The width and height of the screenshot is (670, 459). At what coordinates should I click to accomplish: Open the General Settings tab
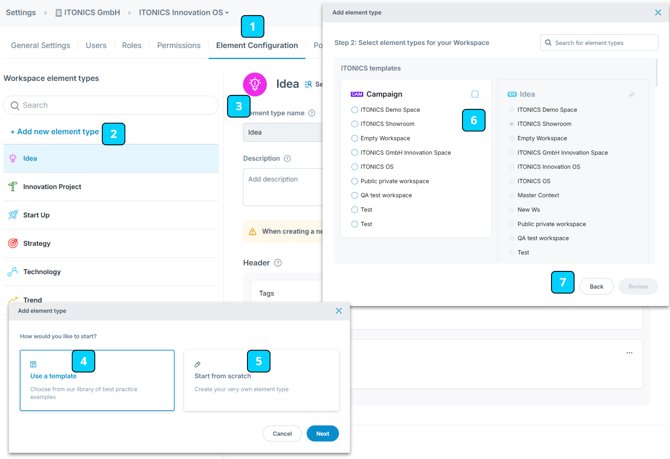coord(41,45)
